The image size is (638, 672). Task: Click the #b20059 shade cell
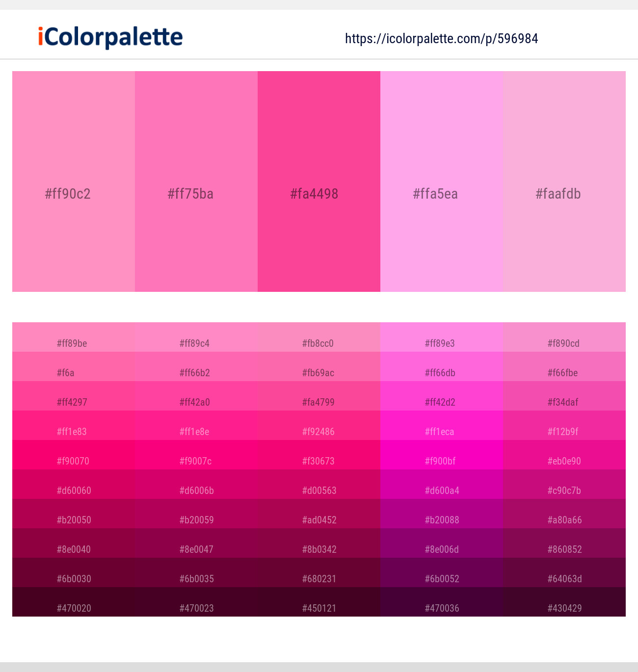point(196,514)
